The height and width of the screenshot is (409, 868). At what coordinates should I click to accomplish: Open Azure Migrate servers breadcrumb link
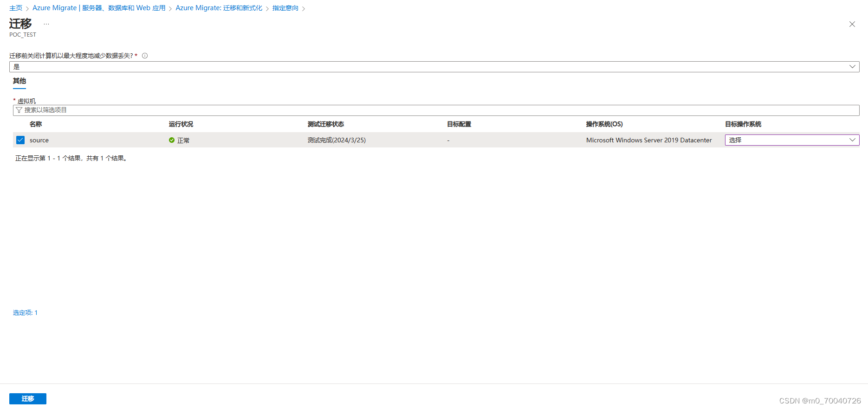(x=99, y=8)
